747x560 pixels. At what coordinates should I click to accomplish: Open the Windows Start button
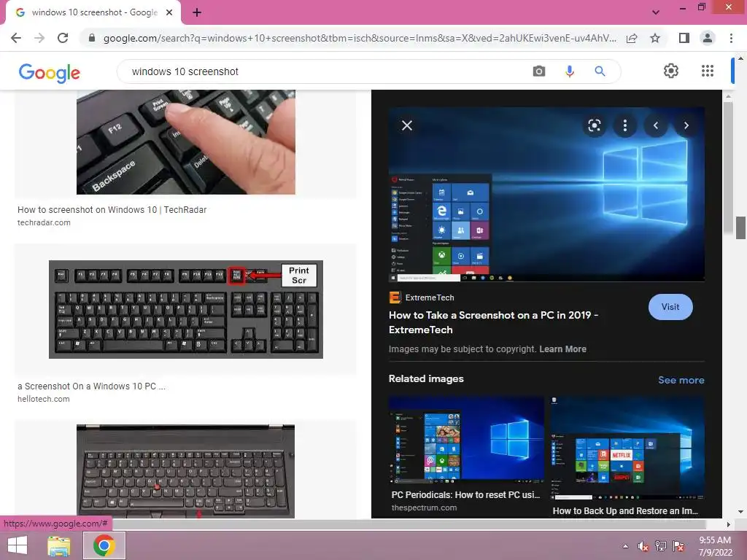[x=18, y=545]
